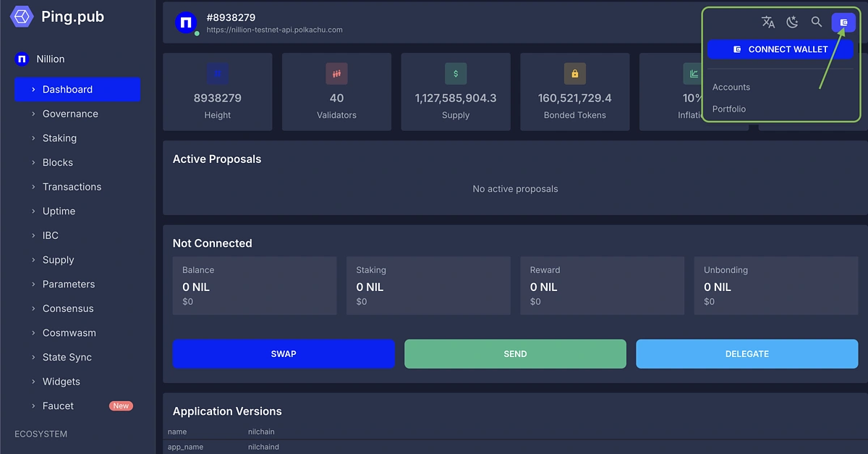Screen dimensions: 868x454
Task: Click the block Height cube icon
Action: pos(217,73)
